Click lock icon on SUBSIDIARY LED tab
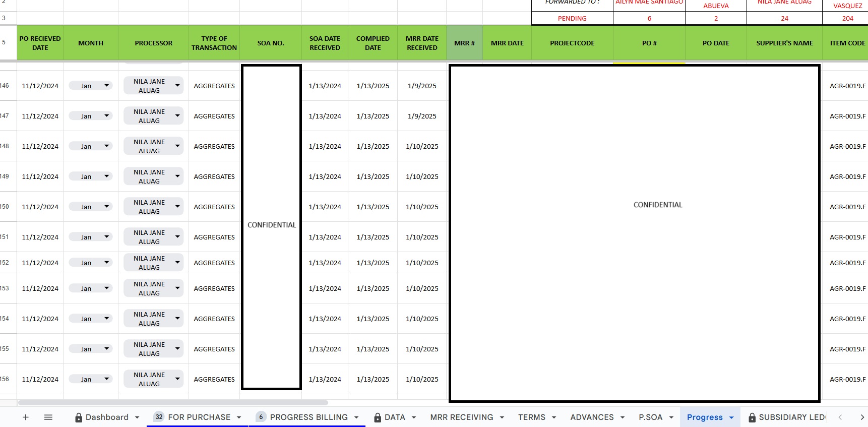The image size is (868, 427). (x=752, y=417)
